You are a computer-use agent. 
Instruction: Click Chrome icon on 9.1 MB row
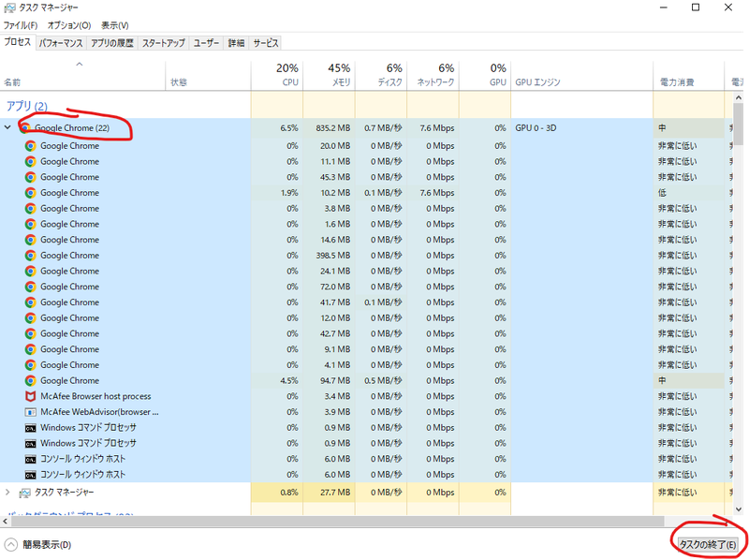pos(31,349)
